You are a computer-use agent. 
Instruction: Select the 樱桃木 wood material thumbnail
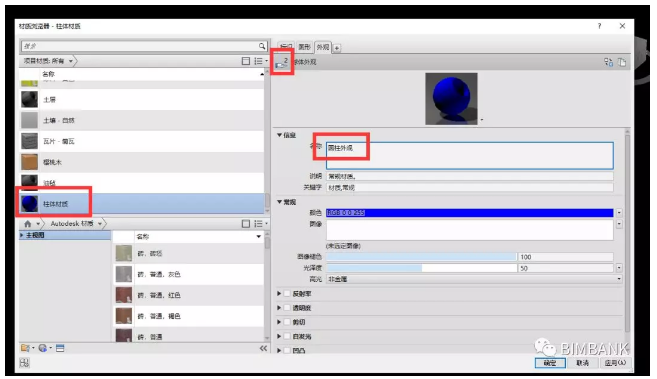click(x=29, y=162)
